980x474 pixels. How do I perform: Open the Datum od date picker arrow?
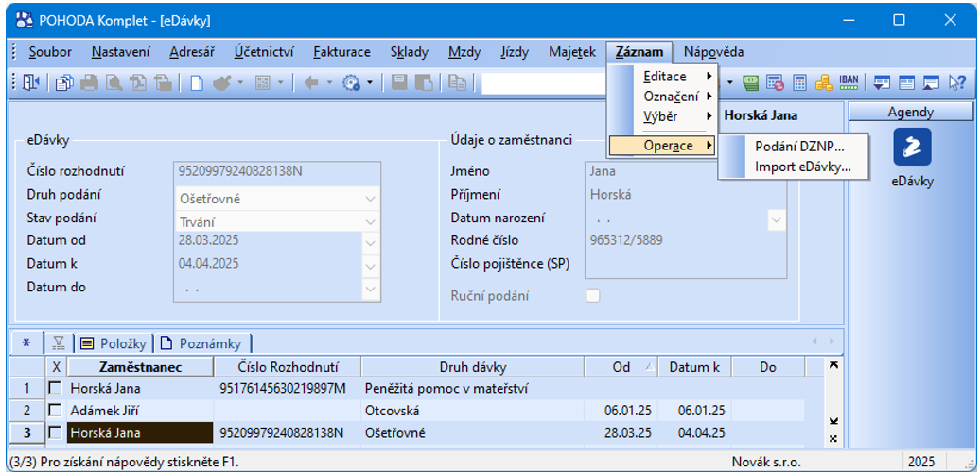point(371,243)
